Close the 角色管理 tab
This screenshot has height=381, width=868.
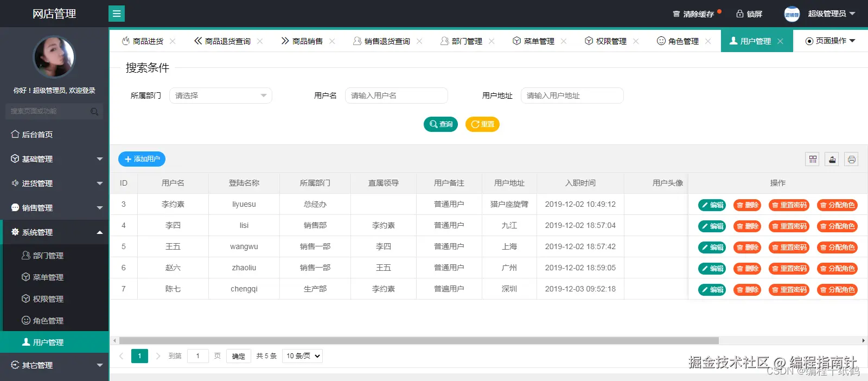(708, 41)
